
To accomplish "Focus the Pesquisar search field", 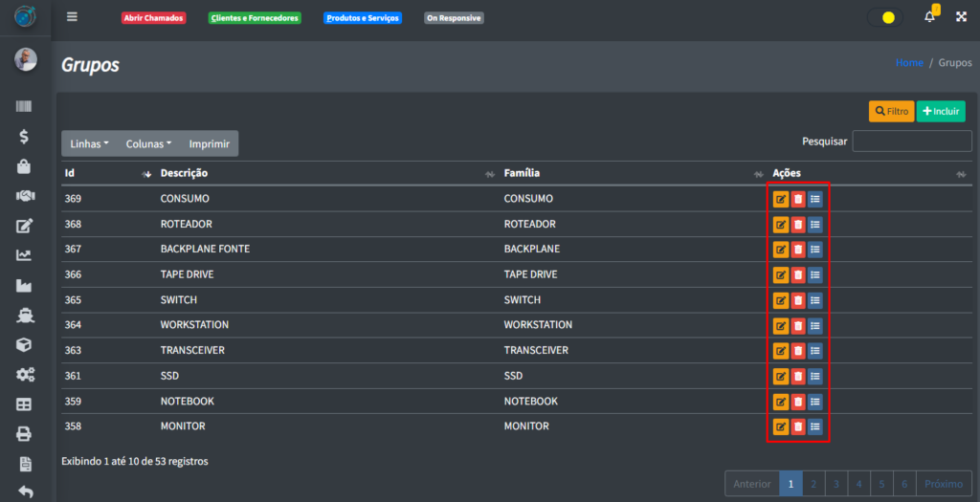I will point(911,142).
